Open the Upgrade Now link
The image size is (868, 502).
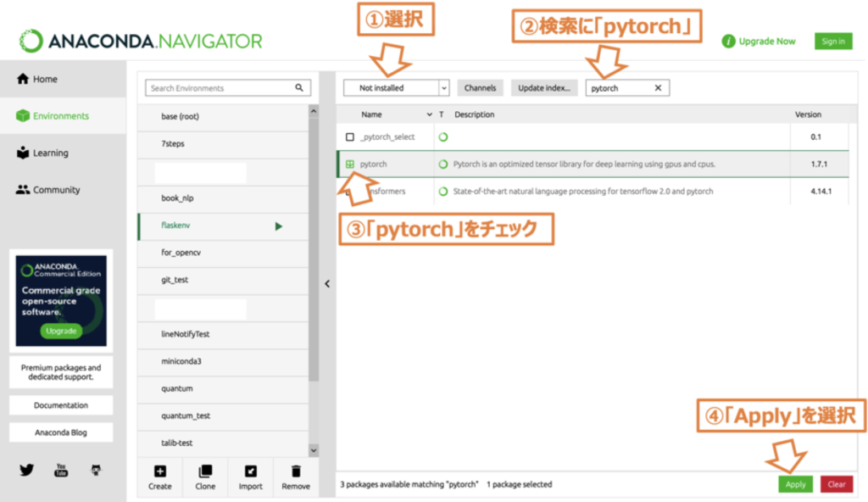766,41
